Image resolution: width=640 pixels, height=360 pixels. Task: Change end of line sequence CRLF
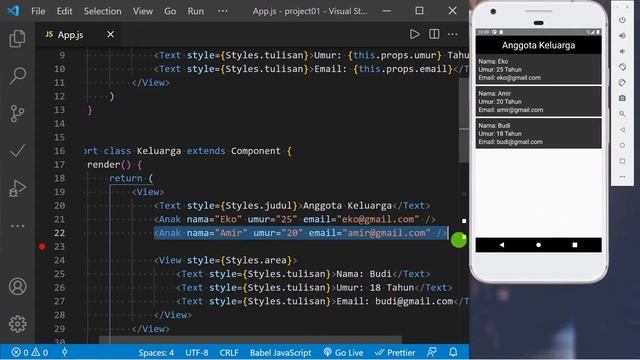229,353
